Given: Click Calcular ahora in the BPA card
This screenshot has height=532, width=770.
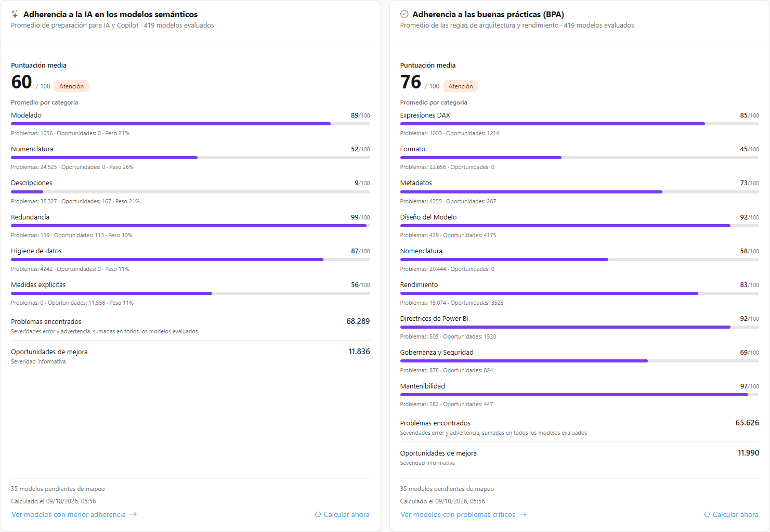Looking at the screenshot, I should point(731,514).
